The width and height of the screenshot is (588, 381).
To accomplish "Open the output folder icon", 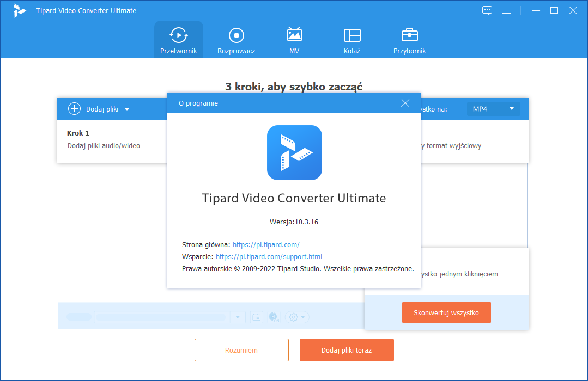I will 257,317.
